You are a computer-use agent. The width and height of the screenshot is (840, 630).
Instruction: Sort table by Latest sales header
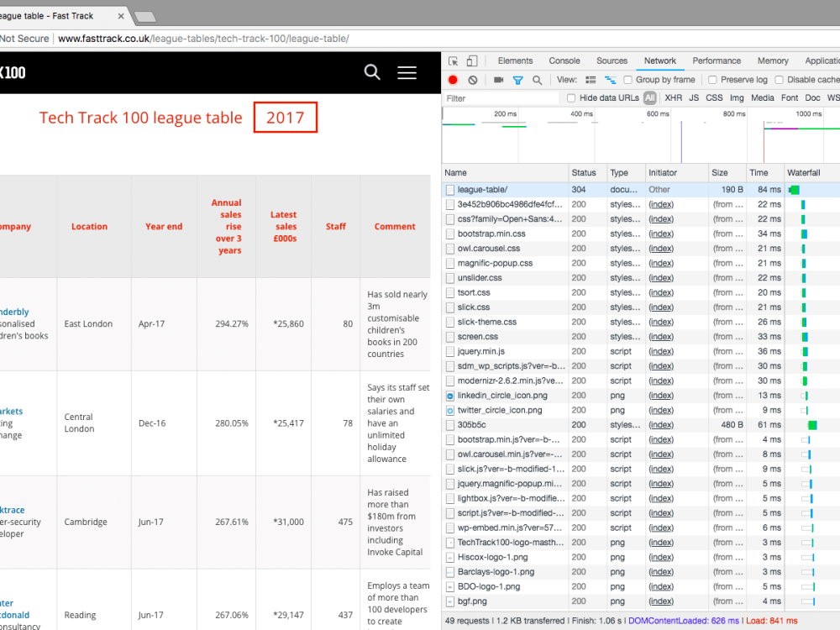coord(283,227)
